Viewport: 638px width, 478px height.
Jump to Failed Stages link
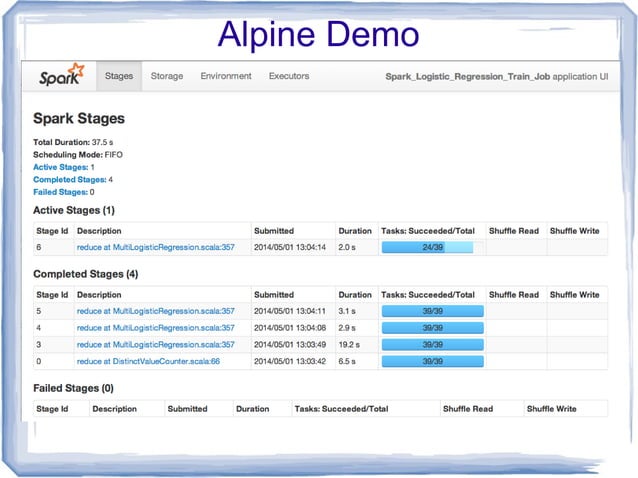click(60, 191)
